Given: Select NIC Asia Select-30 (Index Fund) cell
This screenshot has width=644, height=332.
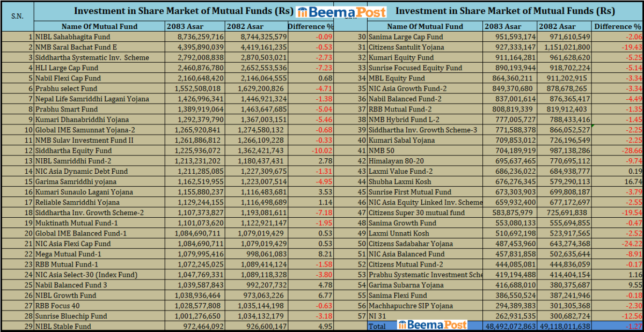Looking at the screenshot, I should [x=99, y=275].
